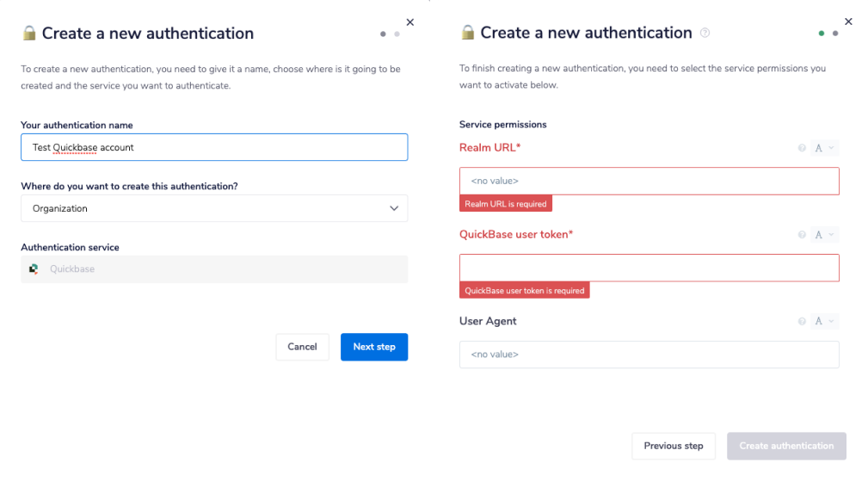The height and width of the screenshot is (481, 868).
Task: Open the QuickBase user token type dropdown
Action: pos(824,235)
